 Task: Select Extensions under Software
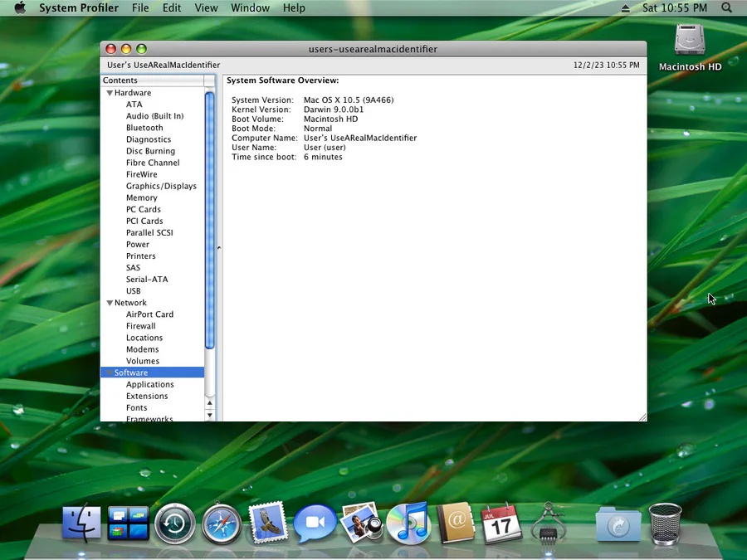147,397
